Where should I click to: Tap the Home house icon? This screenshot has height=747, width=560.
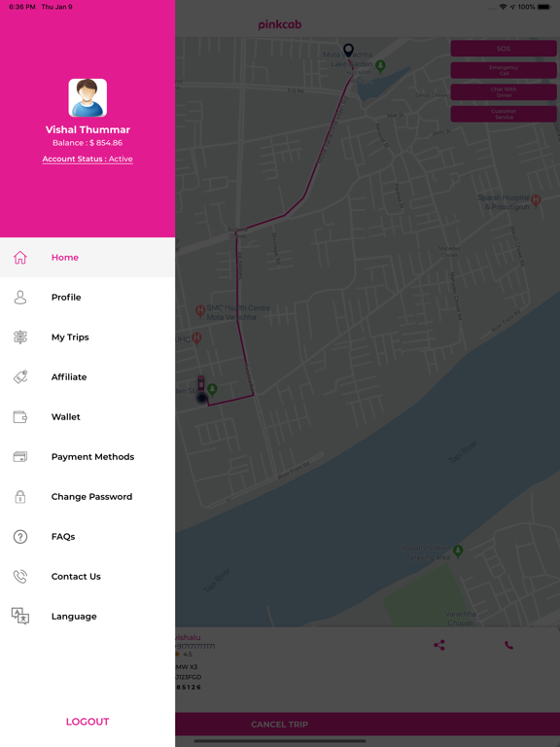pos(20,257)
